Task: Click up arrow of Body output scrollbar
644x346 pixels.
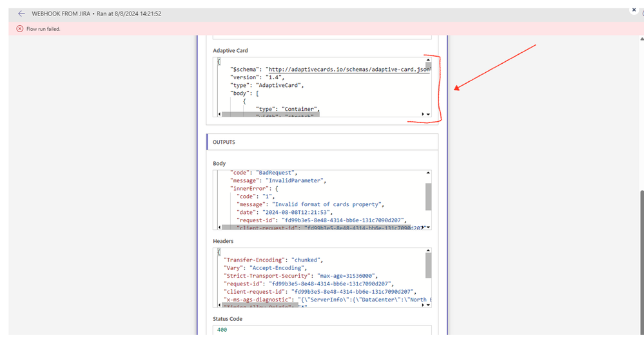Action: click(x=428, y=173)
